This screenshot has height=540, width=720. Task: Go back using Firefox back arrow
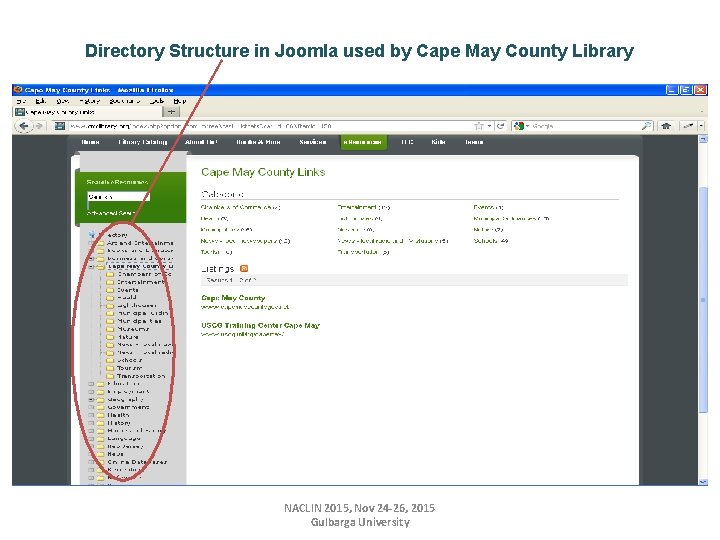tap(24, 126)
